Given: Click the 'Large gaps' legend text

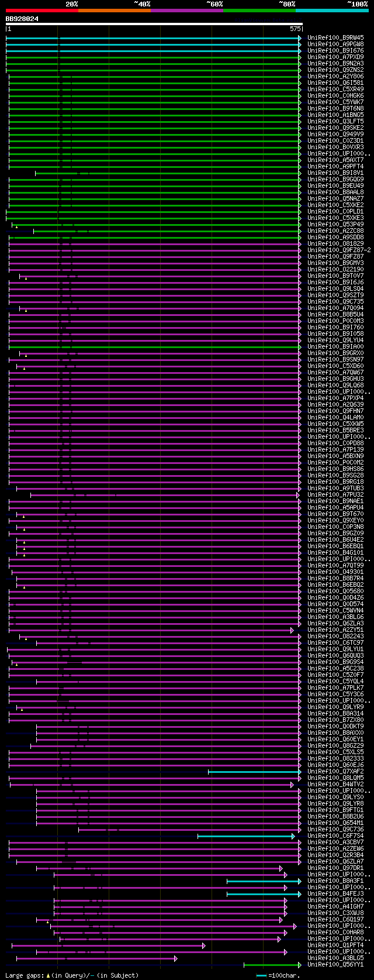Looking at the screenshot, I should (x=25, y=975).
